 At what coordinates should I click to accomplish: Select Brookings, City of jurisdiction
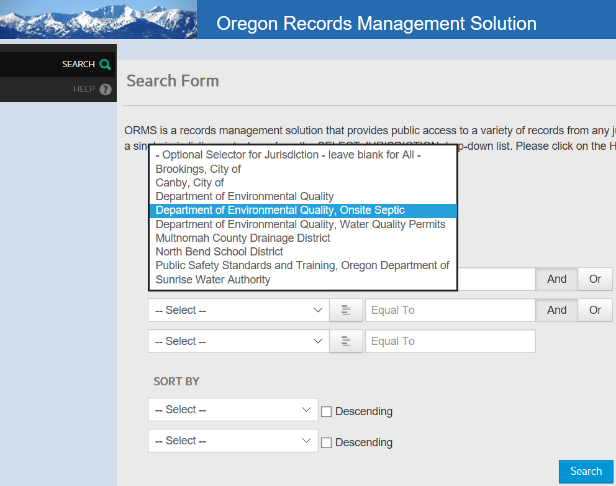coord(303,169)
